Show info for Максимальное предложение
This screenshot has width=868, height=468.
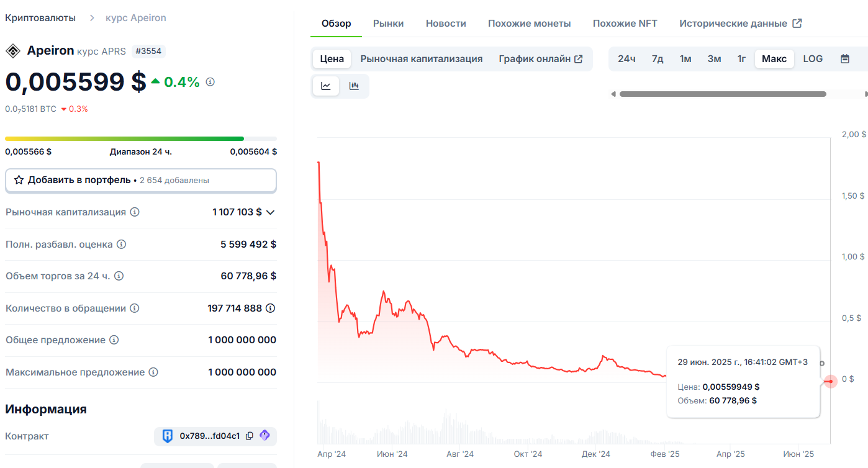pyautogui.click(x=153, y=372)
